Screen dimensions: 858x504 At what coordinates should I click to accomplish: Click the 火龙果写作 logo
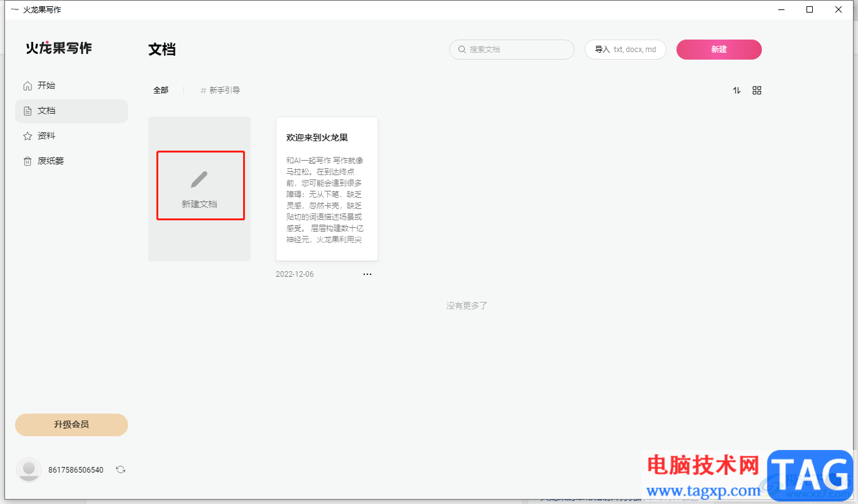59,48
